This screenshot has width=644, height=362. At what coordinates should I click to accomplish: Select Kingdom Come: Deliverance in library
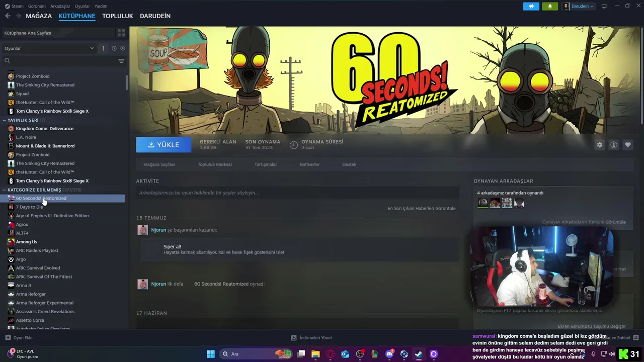[44, 129]
